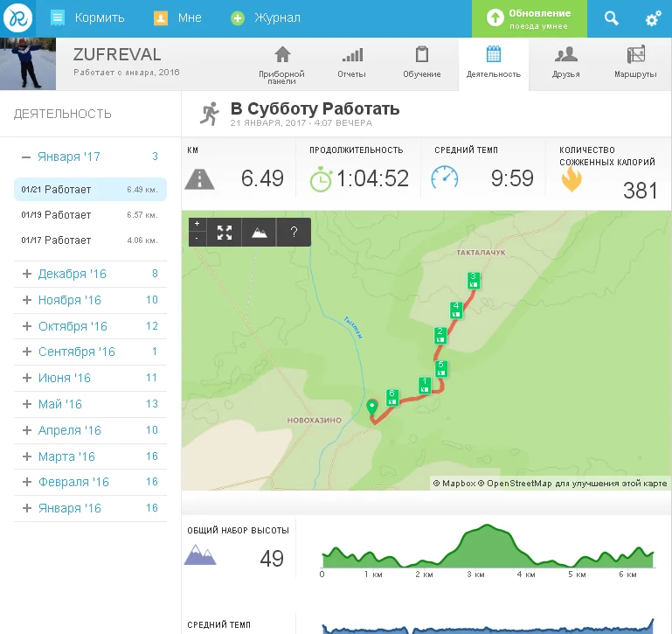Click the 6 км marker on route

coord(391,397)
